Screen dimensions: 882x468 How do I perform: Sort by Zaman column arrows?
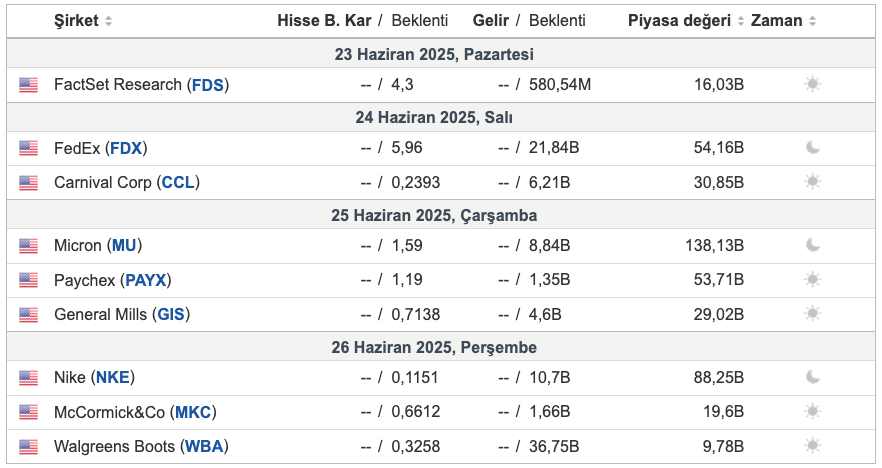pyautogui.click(x=812, y=21)
